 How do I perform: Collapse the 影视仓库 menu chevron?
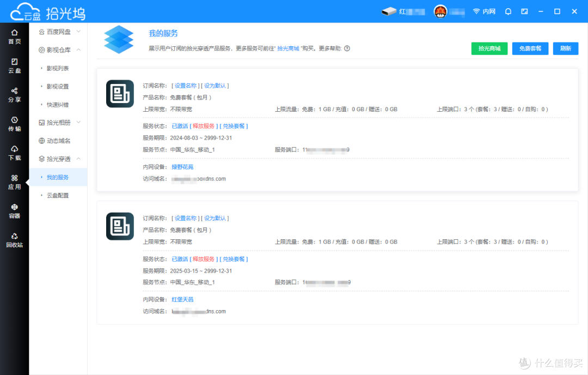(79, 50)
